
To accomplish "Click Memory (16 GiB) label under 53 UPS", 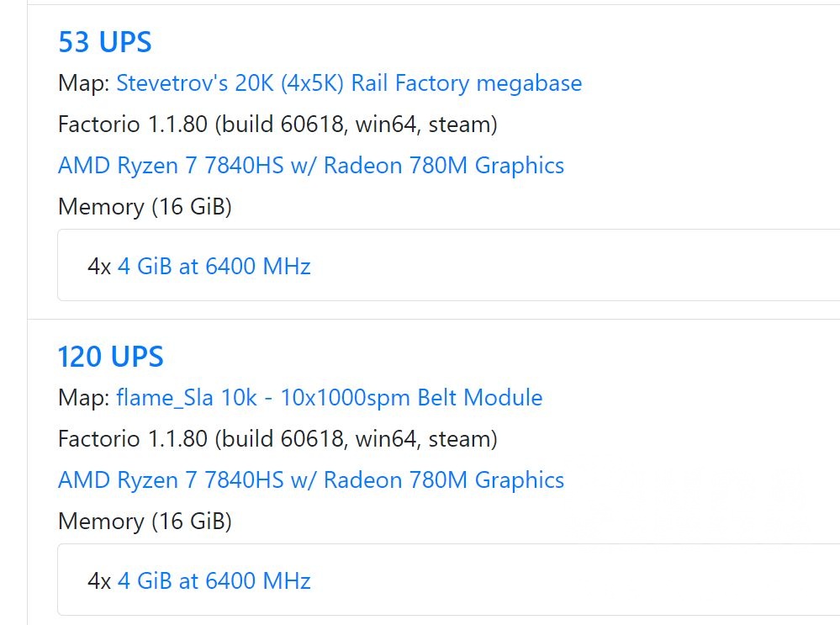I will pyautogui.click(x=145, y=207).
